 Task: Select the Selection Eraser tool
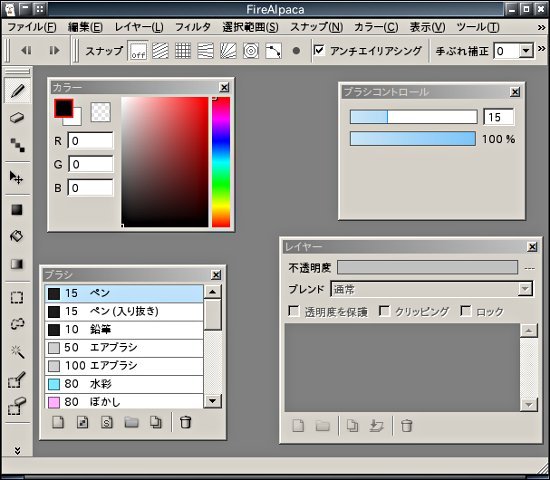click(16, 407)
